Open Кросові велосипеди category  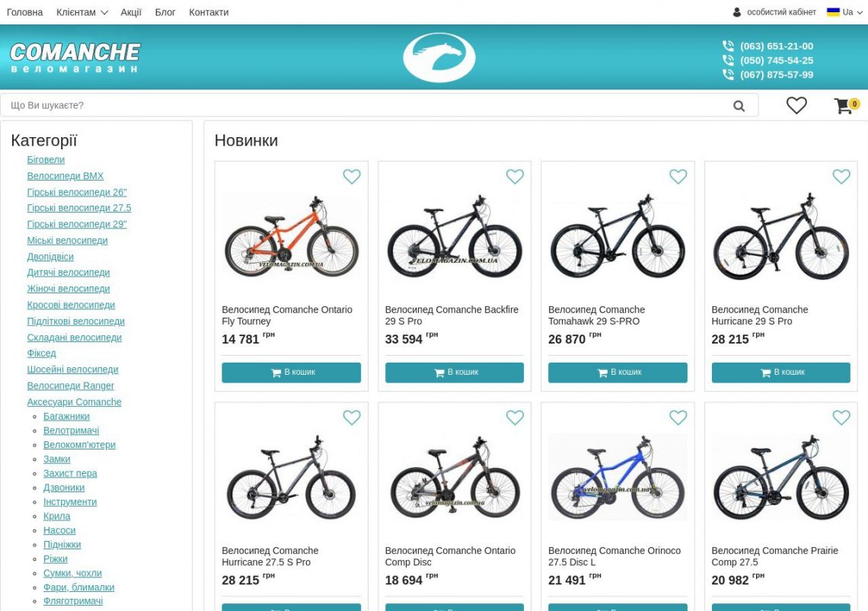coord(72,305)
